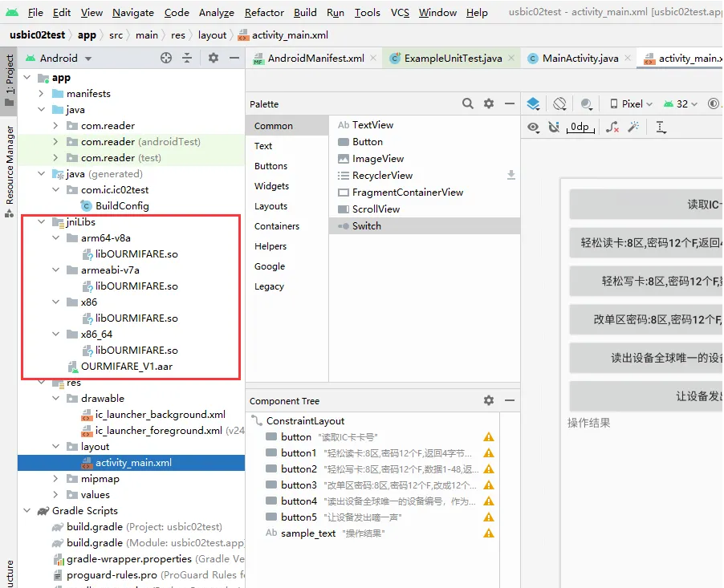
Task: Select OURMIFARE_V1.aar file
Action: pos(127,367)
